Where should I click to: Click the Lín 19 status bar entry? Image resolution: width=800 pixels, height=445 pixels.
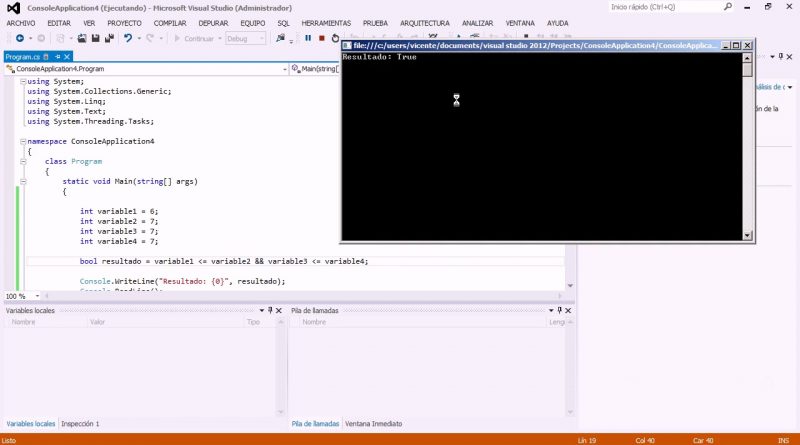click(587, 440)
